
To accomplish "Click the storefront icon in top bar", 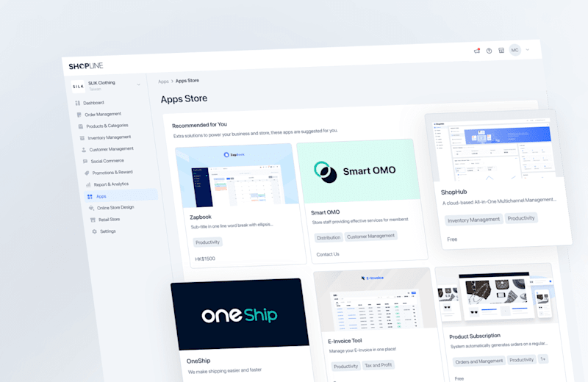I will tap(501, 50).
